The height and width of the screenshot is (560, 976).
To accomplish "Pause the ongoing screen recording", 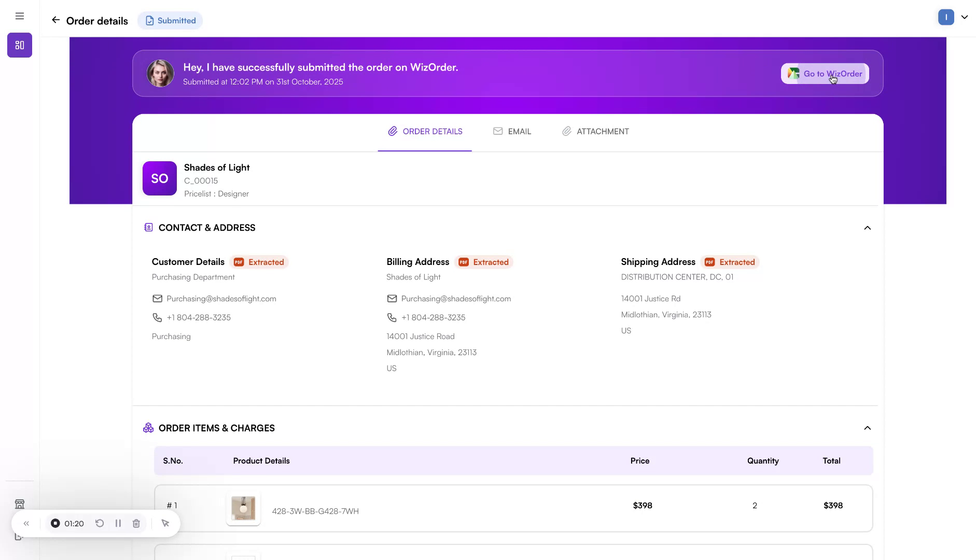I will [x=118, y=523].
